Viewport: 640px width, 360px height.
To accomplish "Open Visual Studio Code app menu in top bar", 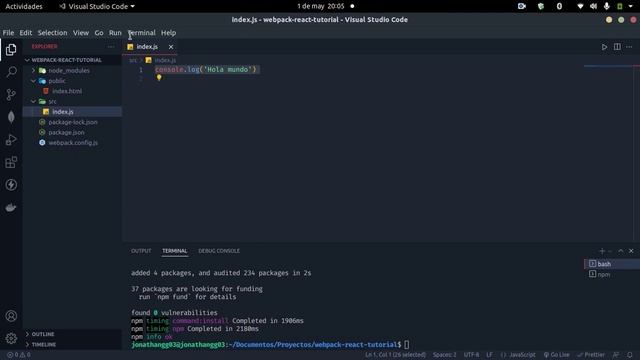I will click(x=97, y=7).
